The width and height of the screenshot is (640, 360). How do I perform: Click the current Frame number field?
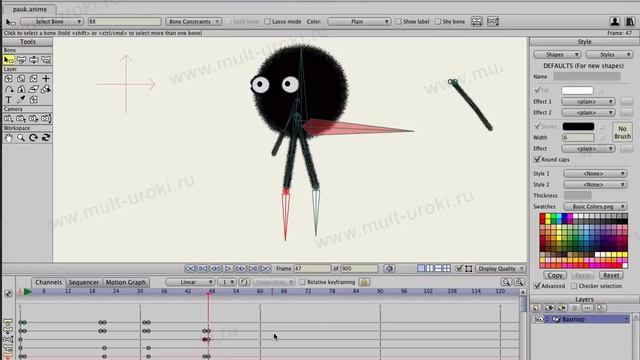(312, 268)
